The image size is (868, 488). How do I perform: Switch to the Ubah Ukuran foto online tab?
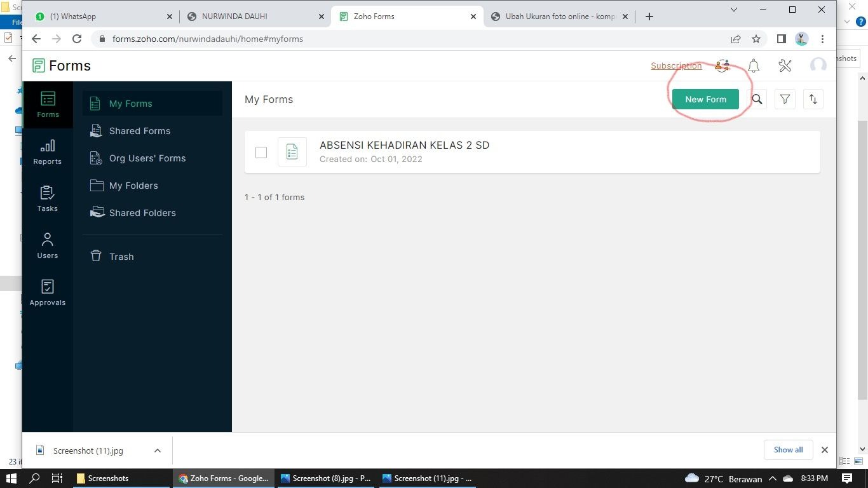[559, 17]
